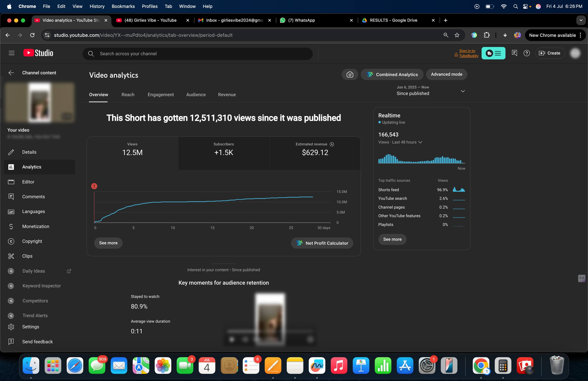588x381 pixels.
Task: Expand the Since published date range dropdown
Action: click(463, 91)
